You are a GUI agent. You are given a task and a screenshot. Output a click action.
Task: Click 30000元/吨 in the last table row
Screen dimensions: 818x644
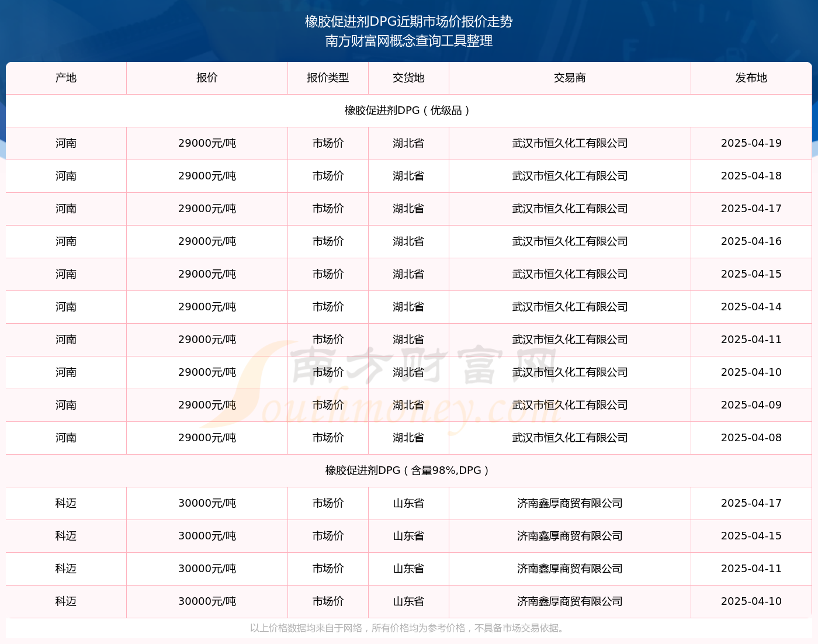[x=207, y=601]
